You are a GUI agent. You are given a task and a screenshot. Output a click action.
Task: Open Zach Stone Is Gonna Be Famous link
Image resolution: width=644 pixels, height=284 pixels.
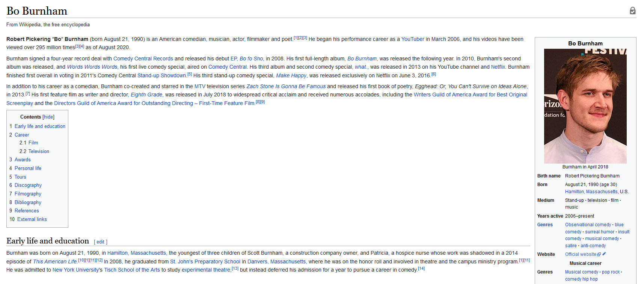pos(286,86)
